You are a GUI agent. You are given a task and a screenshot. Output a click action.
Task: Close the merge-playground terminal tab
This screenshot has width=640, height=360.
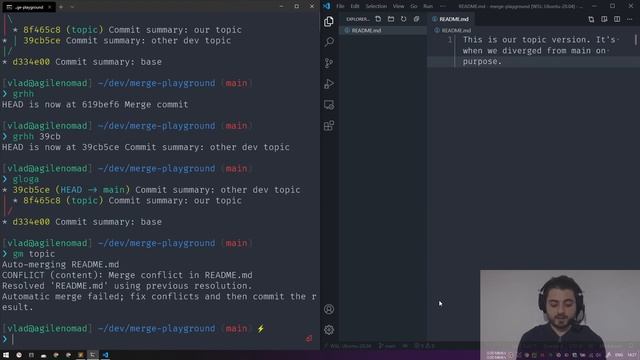point(49,7)
